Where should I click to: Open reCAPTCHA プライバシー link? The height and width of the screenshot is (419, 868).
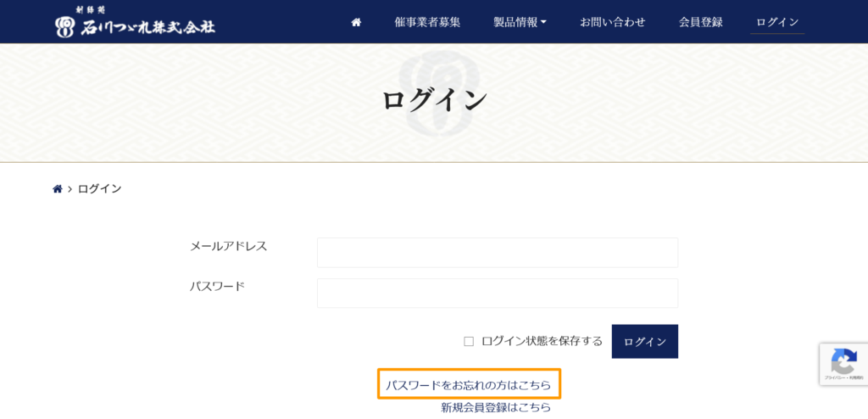click(x=833, y=377)
